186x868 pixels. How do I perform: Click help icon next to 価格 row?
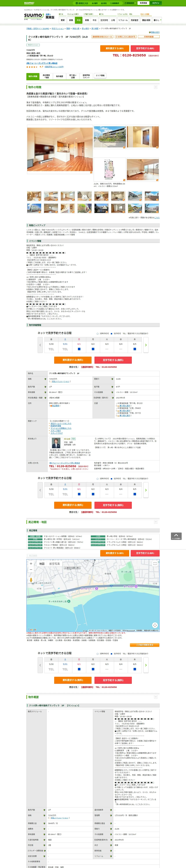pyautogui.click(x=45, y=379)
